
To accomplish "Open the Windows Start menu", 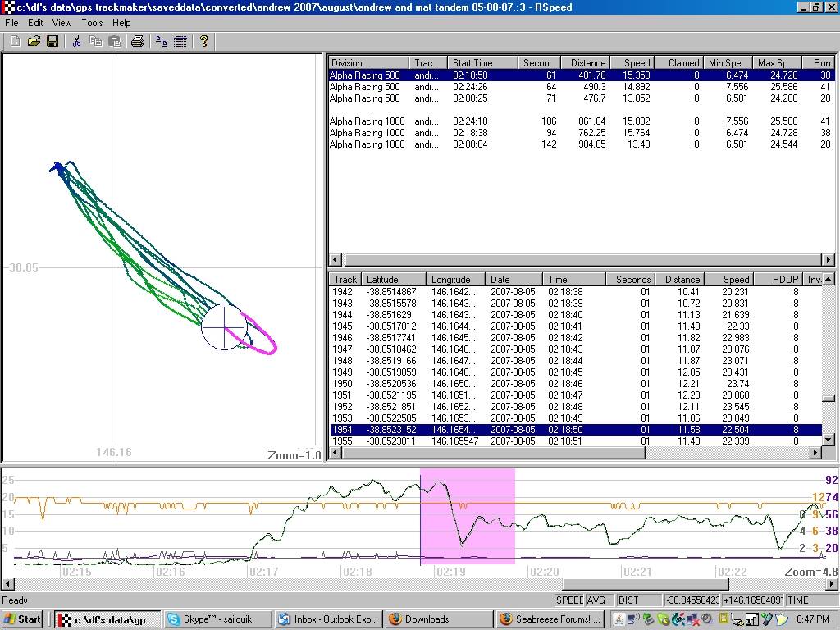I will coord(23,619).
